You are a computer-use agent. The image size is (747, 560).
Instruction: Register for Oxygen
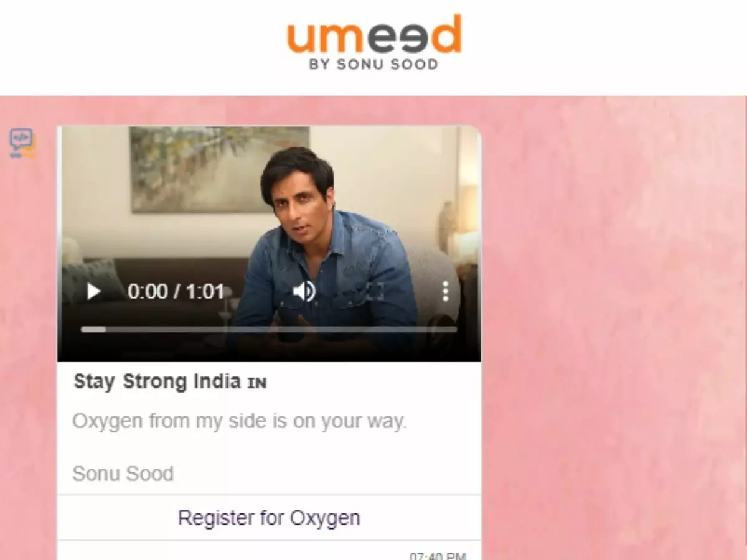pos(269,518)
